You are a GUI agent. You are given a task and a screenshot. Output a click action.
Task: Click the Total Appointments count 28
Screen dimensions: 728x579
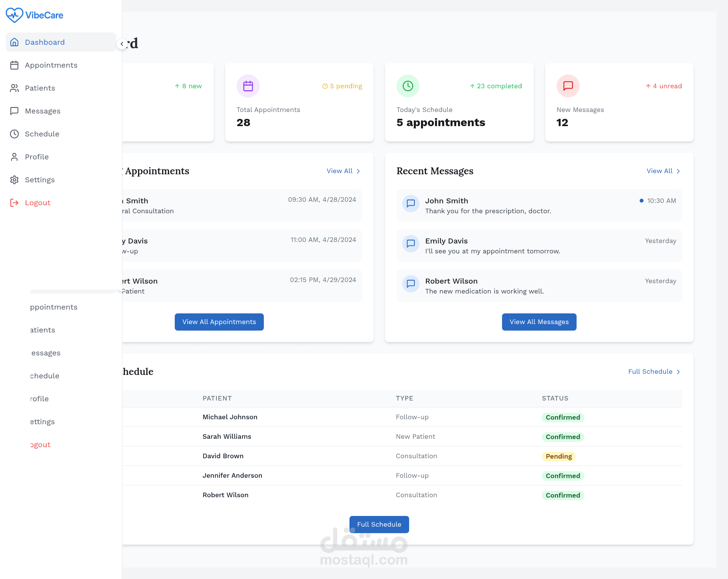[x=244, y=123]
